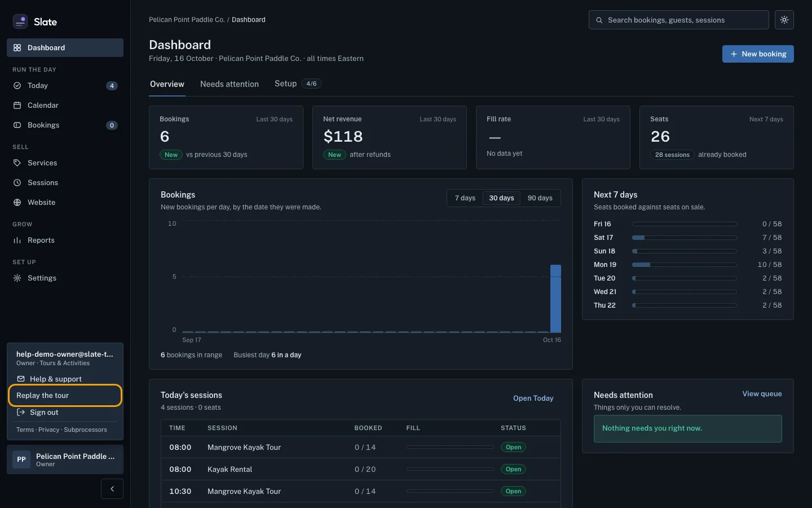Open the Website section
Viewport: 812px width, 508px height.
(x=65, y=203)
